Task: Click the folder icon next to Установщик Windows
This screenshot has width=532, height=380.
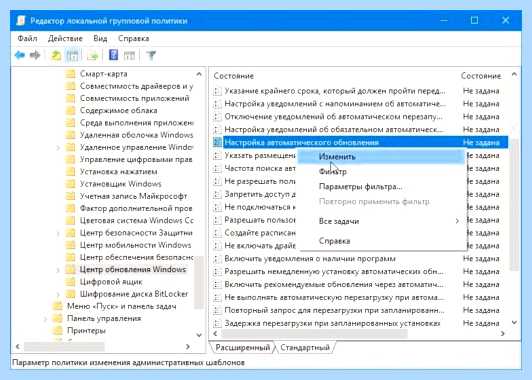Action: tap(70, 184)
